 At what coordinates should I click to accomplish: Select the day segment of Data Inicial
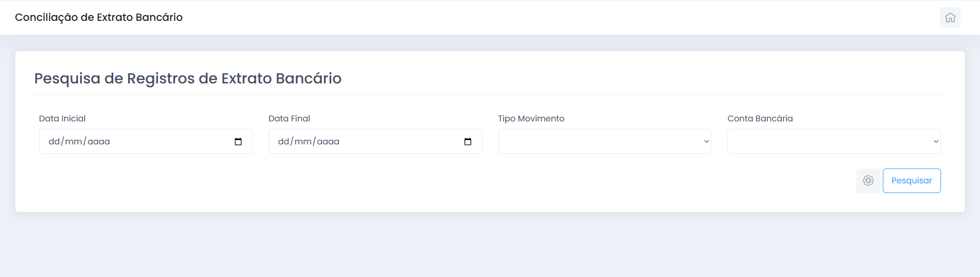[x=54, y=142]
